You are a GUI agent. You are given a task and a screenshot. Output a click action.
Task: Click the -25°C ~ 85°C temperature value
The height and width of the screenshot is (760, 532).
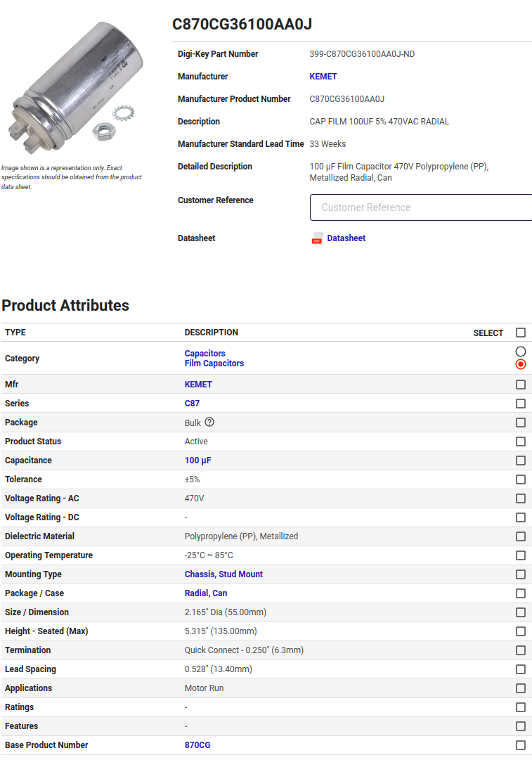pyautogui.click(x=209, y=555)
